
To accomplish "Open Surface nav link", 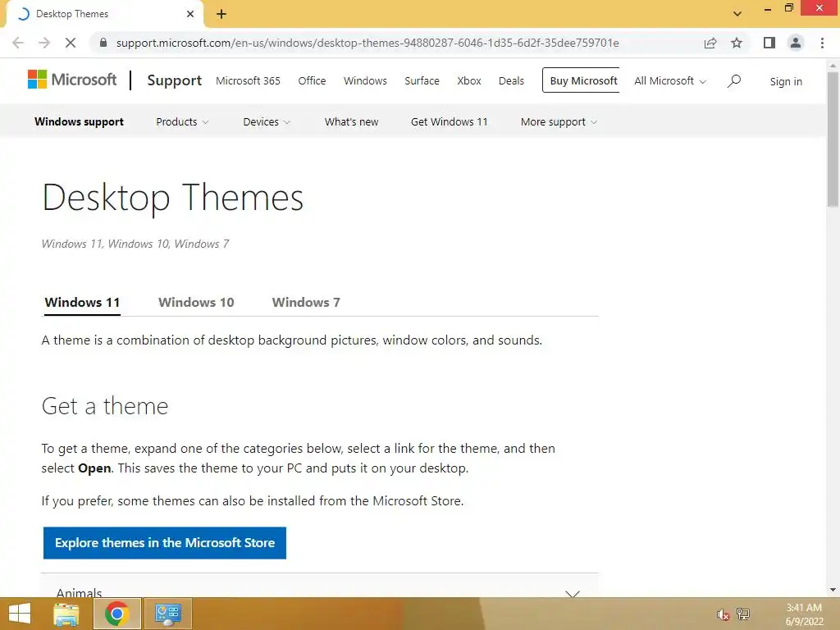I will pyautogui.click(x=422, y=81).
